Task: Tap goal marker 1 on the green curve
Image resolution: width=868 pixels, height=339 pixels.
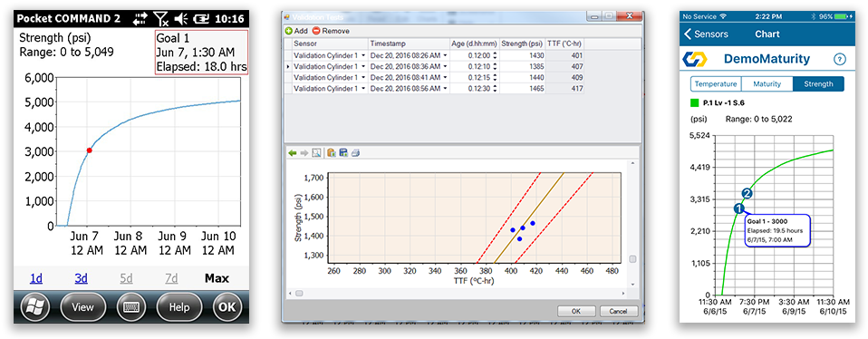Action: pyautogui.click(x=738, y=208)
